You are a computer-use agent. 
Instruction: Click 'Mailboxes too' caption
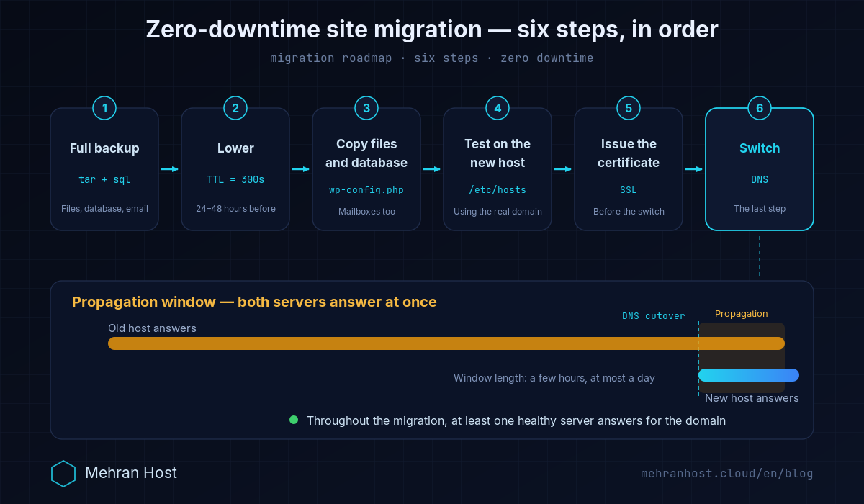point(366,212)
